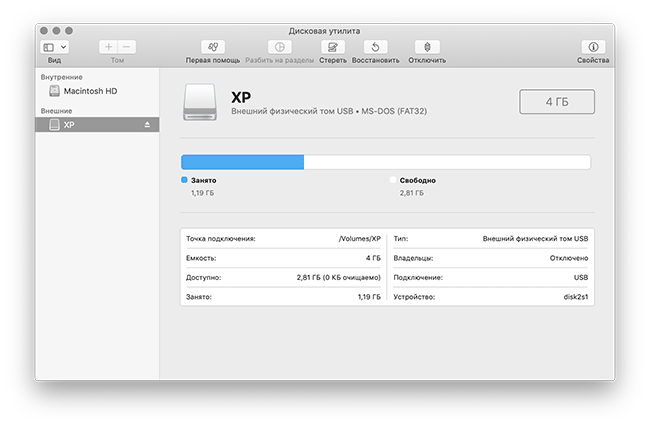The image size is (650, 427).
Task: Click the 1,19 ГБ value under Занято legend
Action: 202,193
